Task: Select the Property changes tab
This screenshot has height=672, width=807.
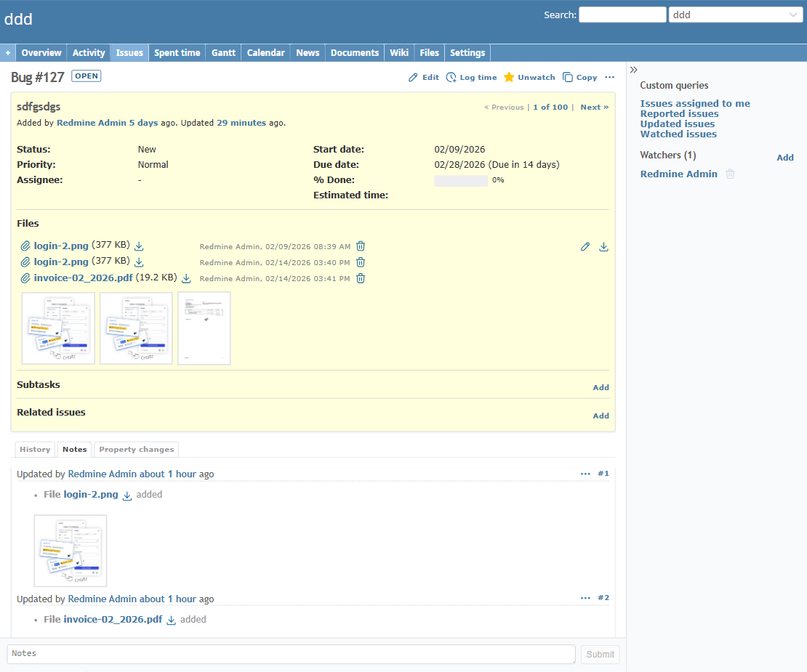Action: (x=136, y=449)
